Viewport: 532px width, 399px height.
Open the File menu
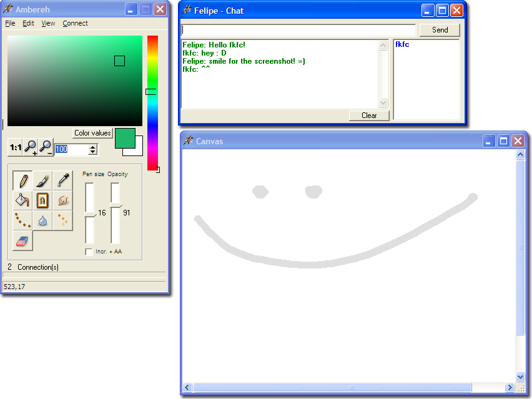pos(10,23)
